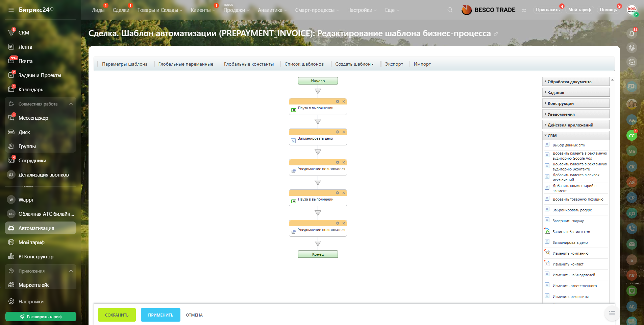
Task: Click the green 'Сохранить' button
Action: pyautogui.click(x=117, y=315)
